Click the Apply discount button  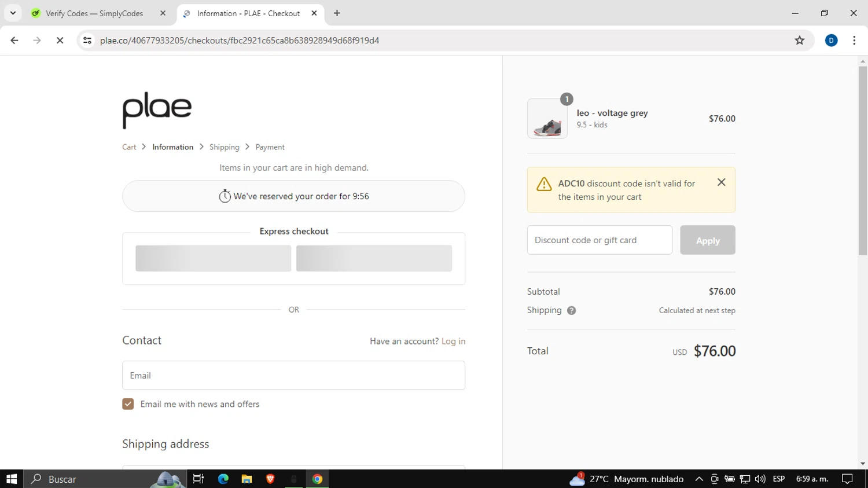pyautogui.click(x=708, y=240)
